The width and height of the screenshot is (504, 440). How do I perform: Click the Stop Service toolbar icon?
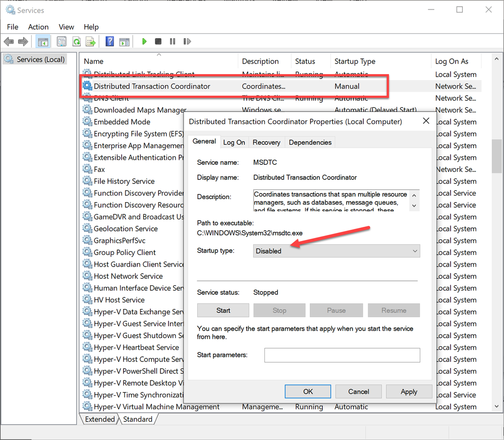point(158,41)
